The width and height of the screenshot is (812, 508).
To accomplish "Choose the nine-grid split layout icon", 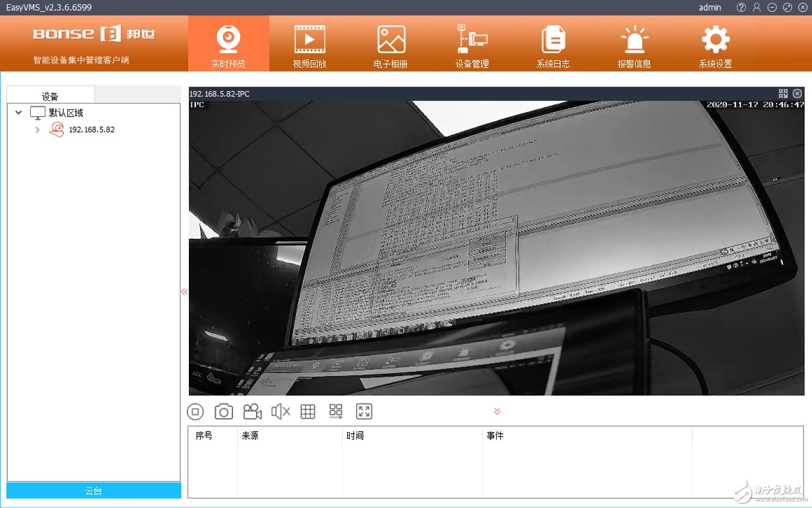I will coord(308,412).
